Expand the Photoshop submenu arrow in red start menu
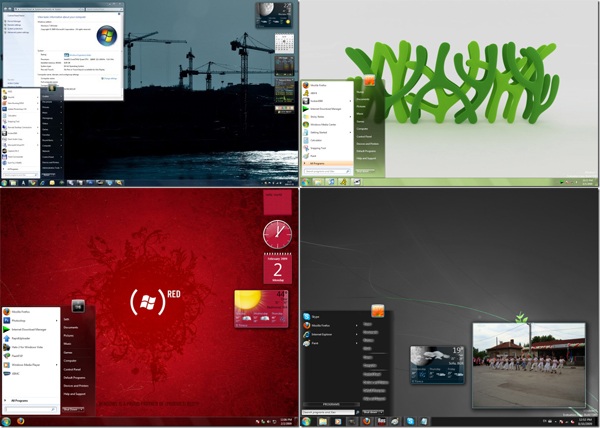The height and width of the screenshot is (428, 600). pos(57,321)
